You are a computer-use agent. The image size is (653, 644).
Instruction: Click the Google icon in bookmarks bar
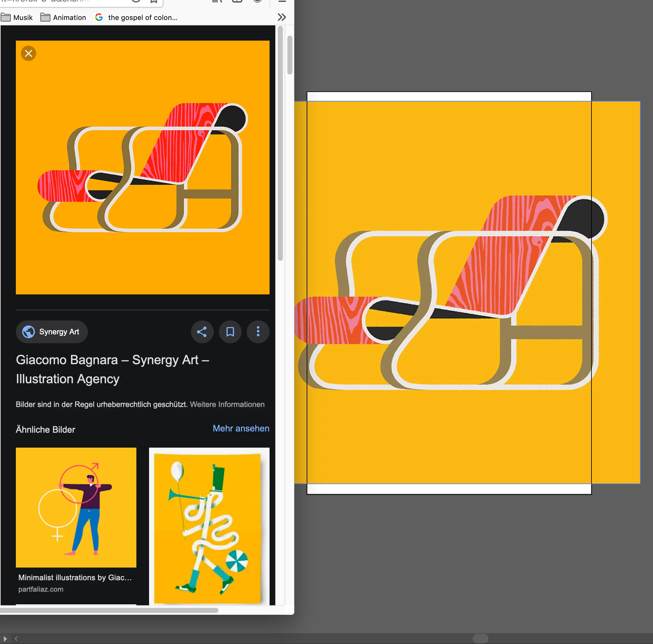pos(99,17)
